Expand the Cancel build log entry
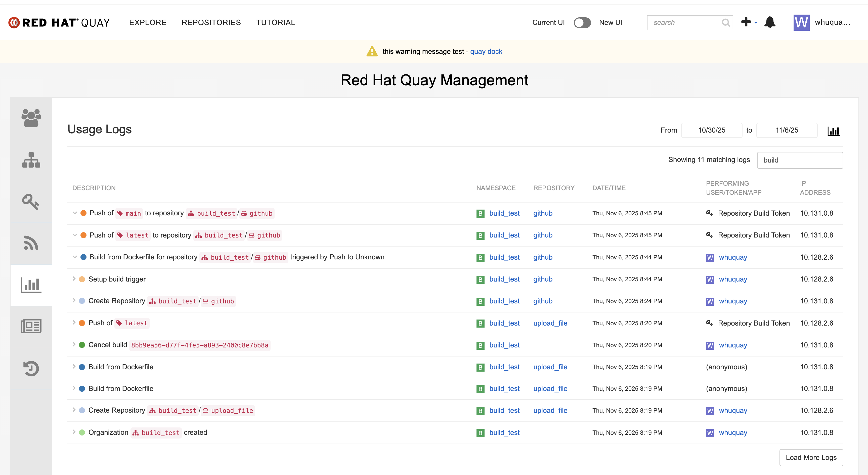This screenshot has height=475, width=868. (74, 344)
